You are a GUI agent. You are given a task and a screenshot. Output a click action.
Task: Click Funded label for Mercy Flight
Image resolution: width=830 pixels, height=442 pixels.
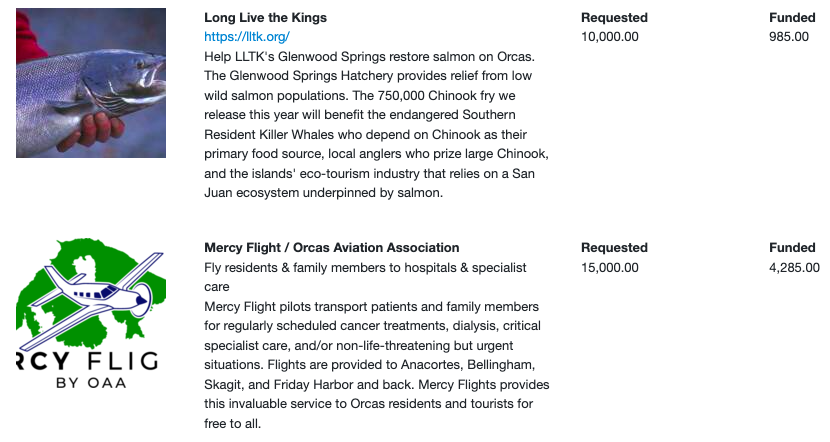792,248
